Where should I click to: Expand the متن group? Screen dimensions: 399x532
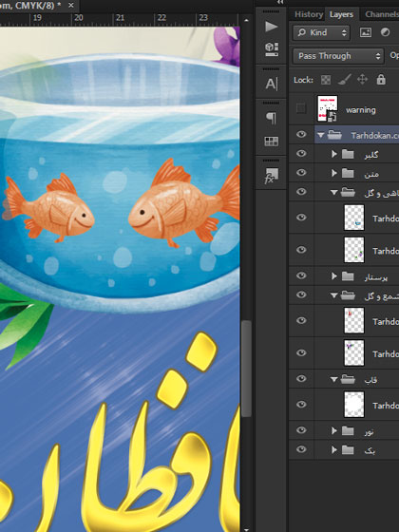coord(334,173)
